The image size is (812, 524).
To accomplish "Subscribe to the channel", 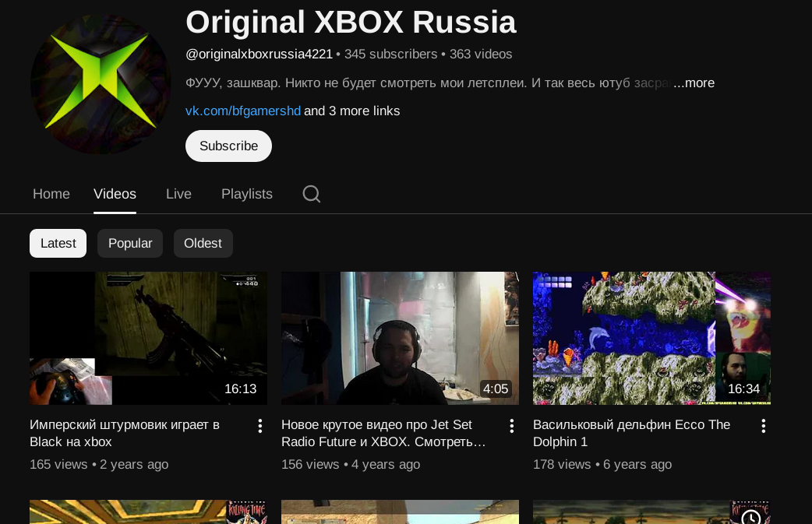I will (x=228, y=146).
